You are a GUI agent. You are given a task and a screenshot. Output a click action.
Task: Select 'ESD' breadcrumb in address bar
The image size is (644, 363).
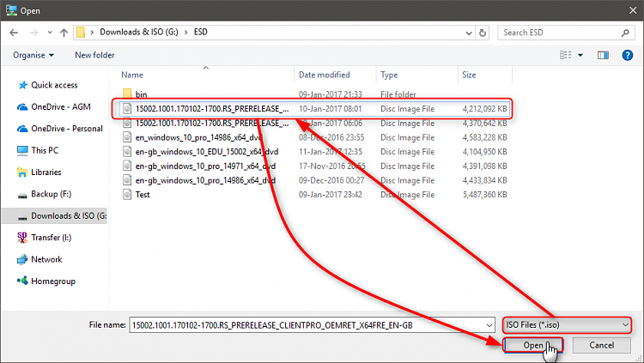(200, 32)
